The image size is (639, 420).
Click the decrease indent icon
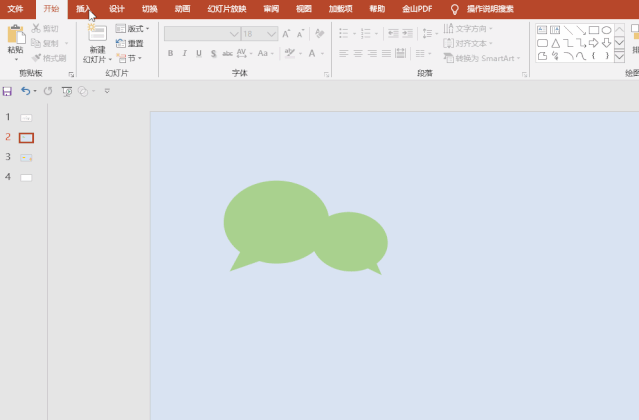393,33
